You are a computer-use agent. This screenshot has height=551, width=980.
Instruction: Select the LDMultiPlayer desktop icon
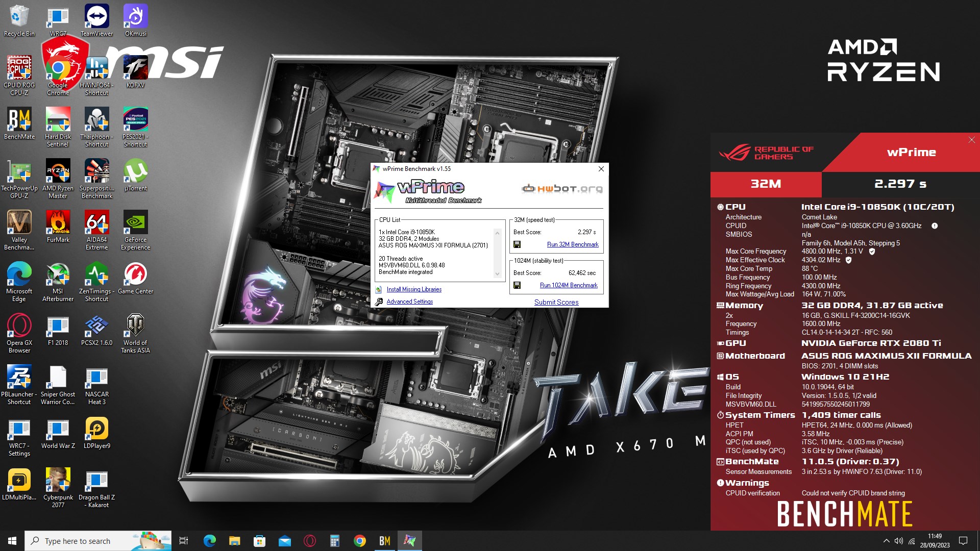click(x=19, y=484)
